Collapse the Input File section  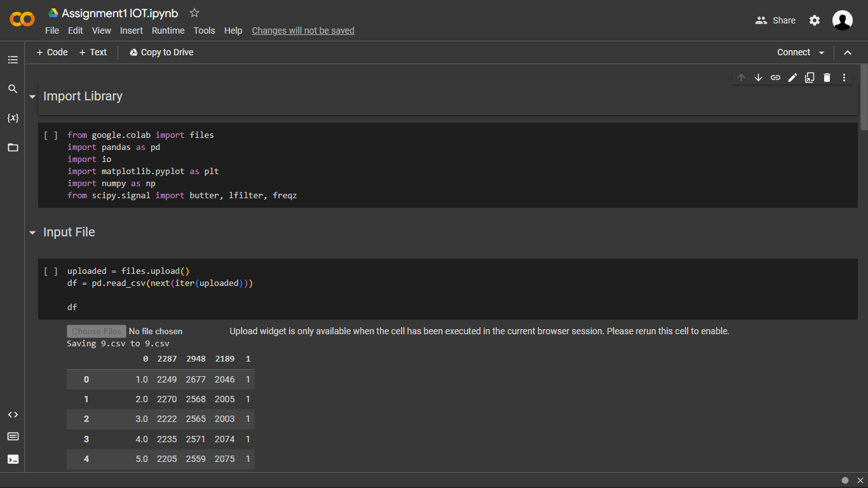pyautogui.click(x=32, y=233)
